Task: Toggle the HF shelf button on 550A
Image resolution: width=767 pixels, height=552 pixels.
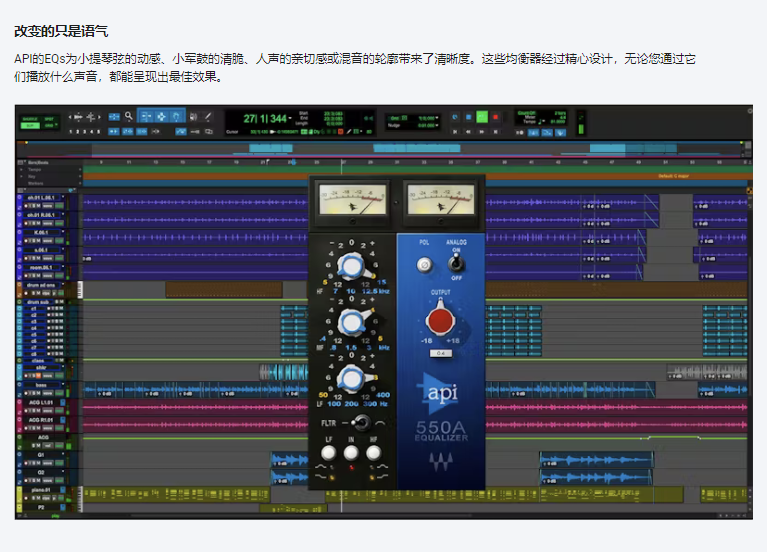Action: pos(373,453)
